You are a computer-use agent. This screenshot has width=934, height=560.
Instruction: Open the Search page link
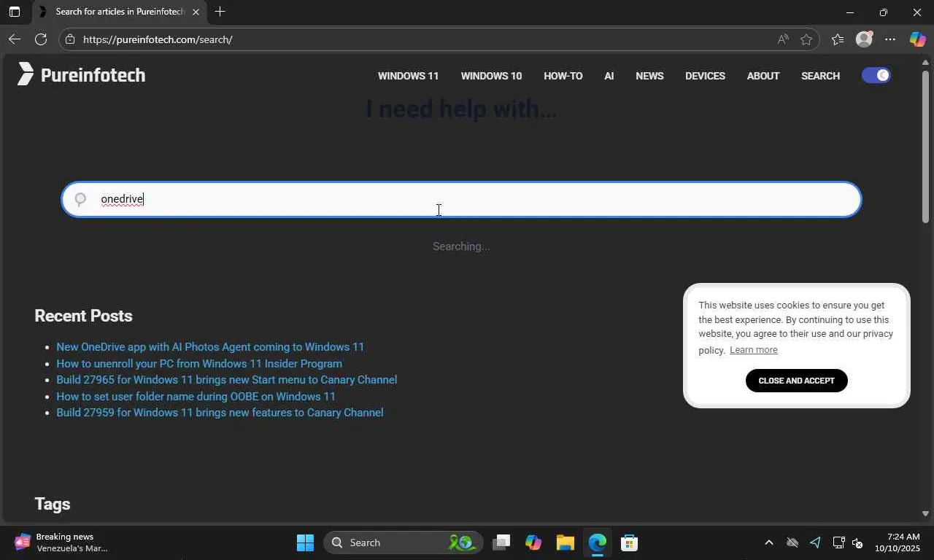[x=820, y=76]
